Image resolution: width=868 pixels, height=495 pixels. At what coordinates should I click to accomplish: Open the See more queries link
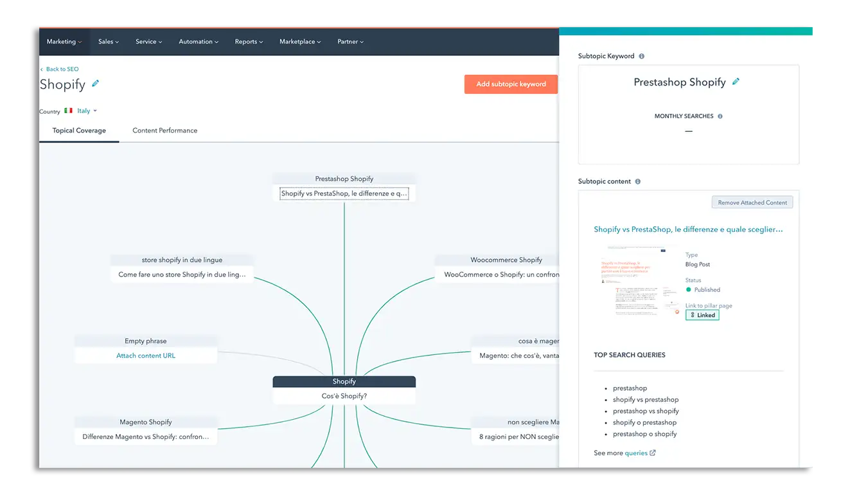point(636,453)
